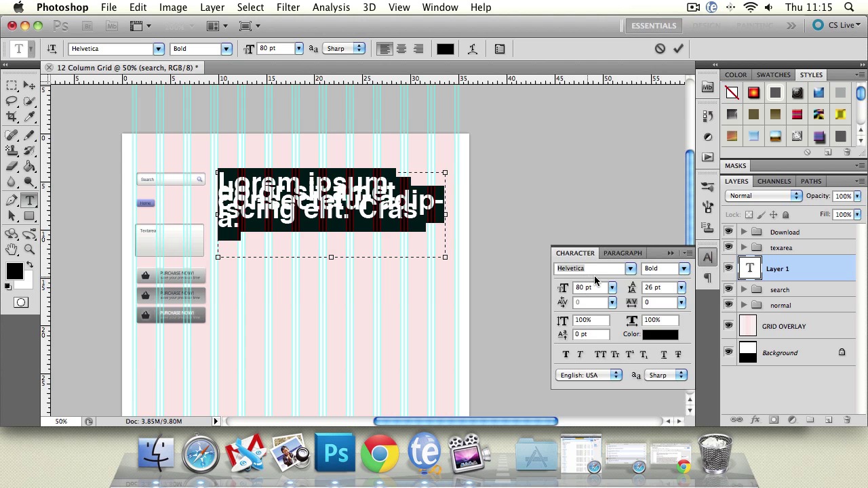Expand the search layer group
This screenshot has width=868, height=488.
(744, 289)
